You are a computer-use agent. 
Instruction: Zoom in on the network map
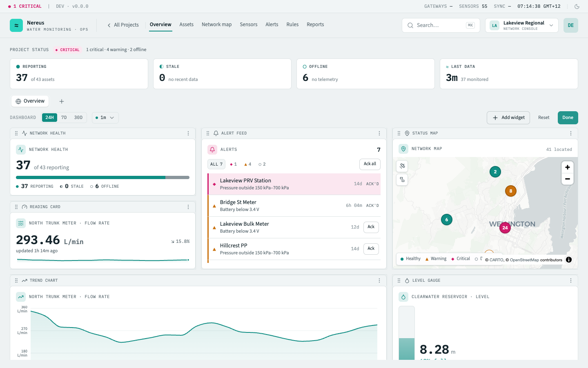click(568, 167)
